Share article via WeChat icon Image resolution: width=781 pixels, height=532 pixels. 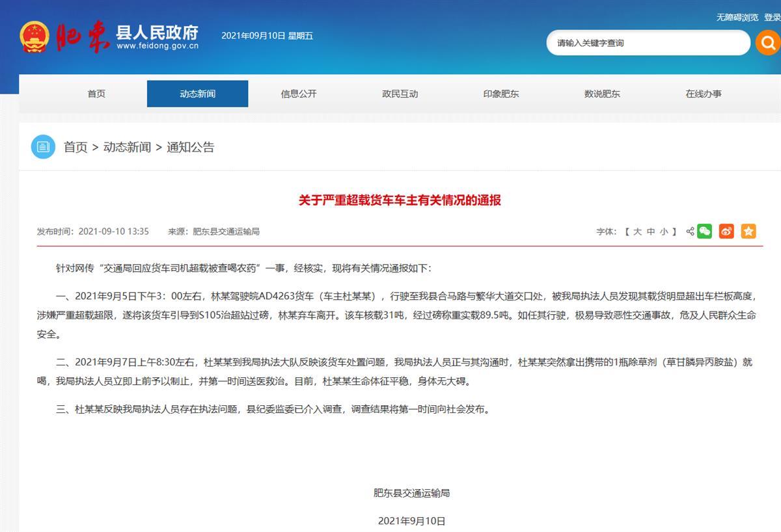(704, 231)
